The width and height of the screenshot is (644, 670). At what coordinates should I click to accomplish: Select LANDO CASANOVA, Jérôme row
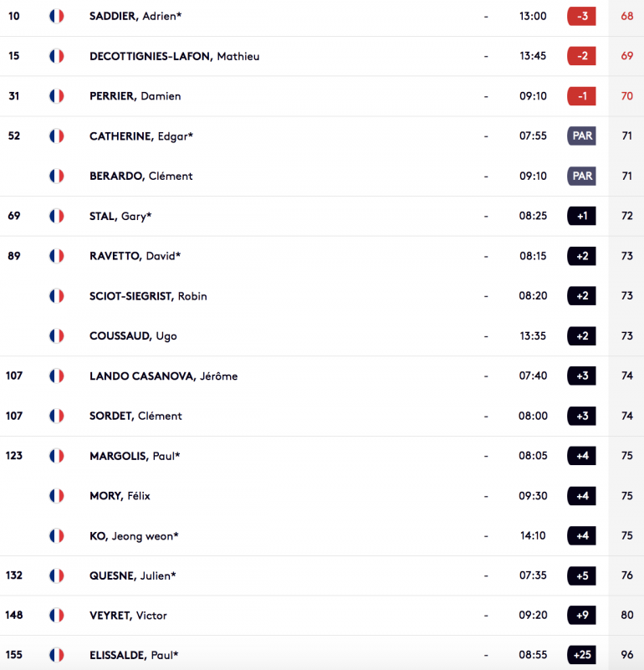pyautogui.click(x=322, y=376)
